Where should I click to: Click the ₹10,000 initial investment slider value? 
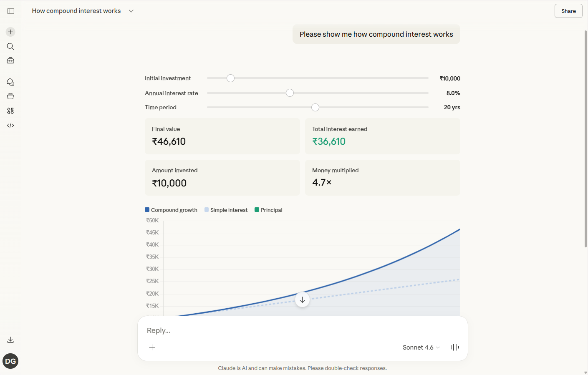coord(450,78)
